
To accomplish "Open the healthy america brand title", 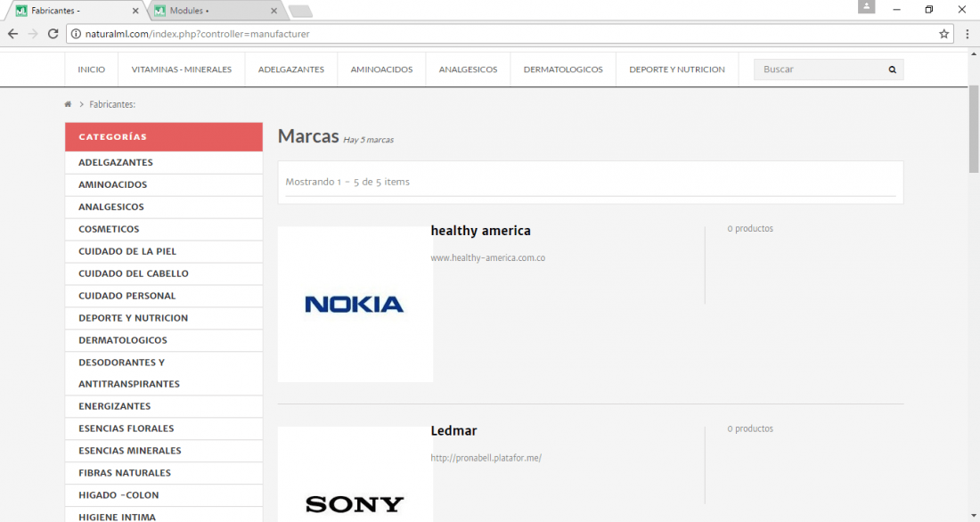I will point(480,231).
